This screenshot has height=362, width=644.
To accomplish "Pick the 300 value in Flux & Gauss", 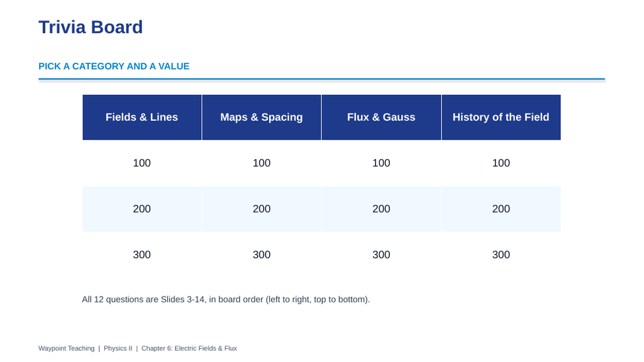I will click(381, 255).
